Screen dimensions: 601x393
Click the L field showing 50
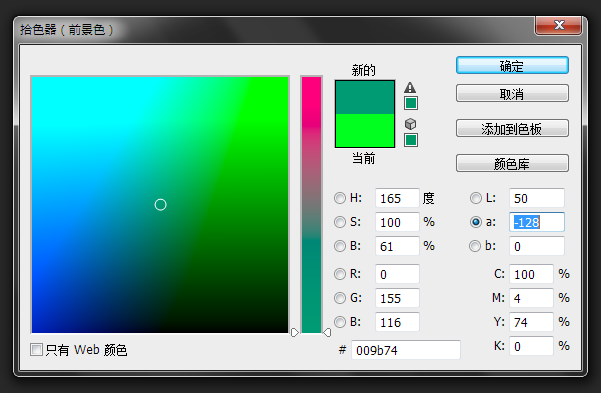coord(537,198)
